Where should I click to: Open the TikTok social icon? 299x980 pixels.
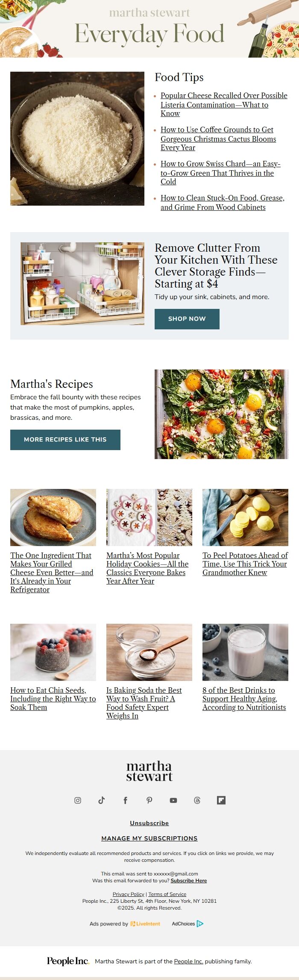pyautogui.click(x=102, y=800)
